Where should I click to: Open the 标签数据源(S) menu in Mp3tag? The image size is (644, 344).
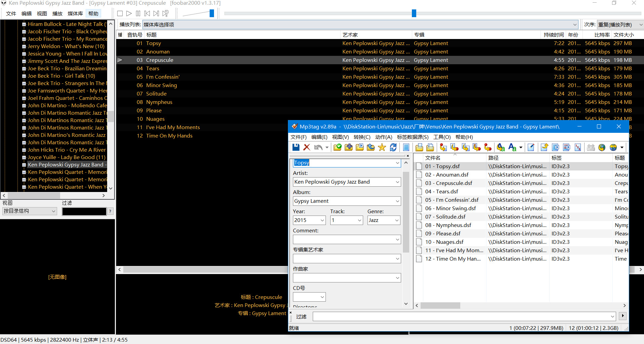tap(413, 137)
